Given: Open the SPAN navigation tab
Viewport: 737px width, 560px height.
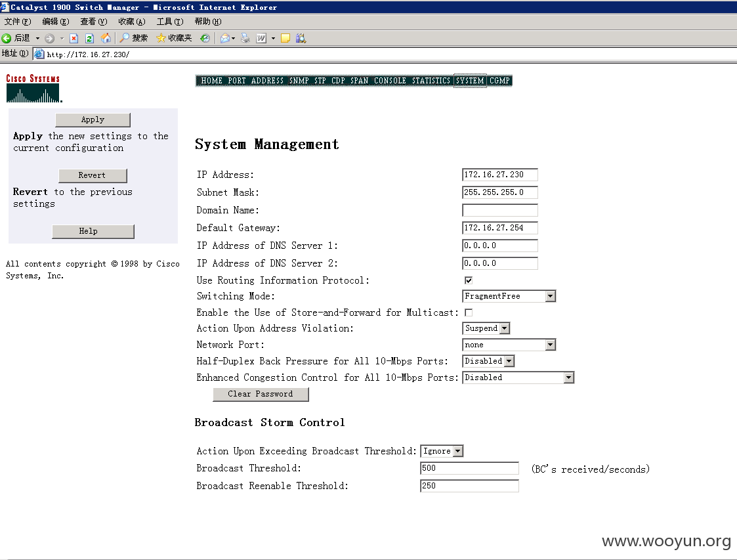Looking at the screenshot, I should (359, 81).
